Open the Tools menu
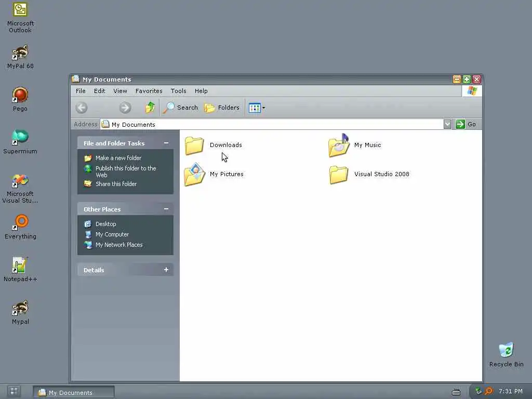This screenshot has width=532, height=399. [x=179, y=91]
